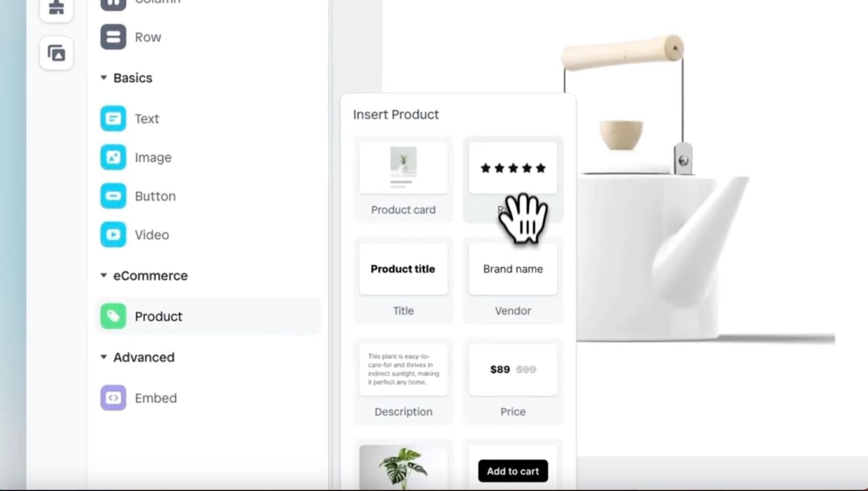The height and width of the screenshot is (491, 868).
Task: Select the Embed advanced element icon
Action: click(114, 398)
